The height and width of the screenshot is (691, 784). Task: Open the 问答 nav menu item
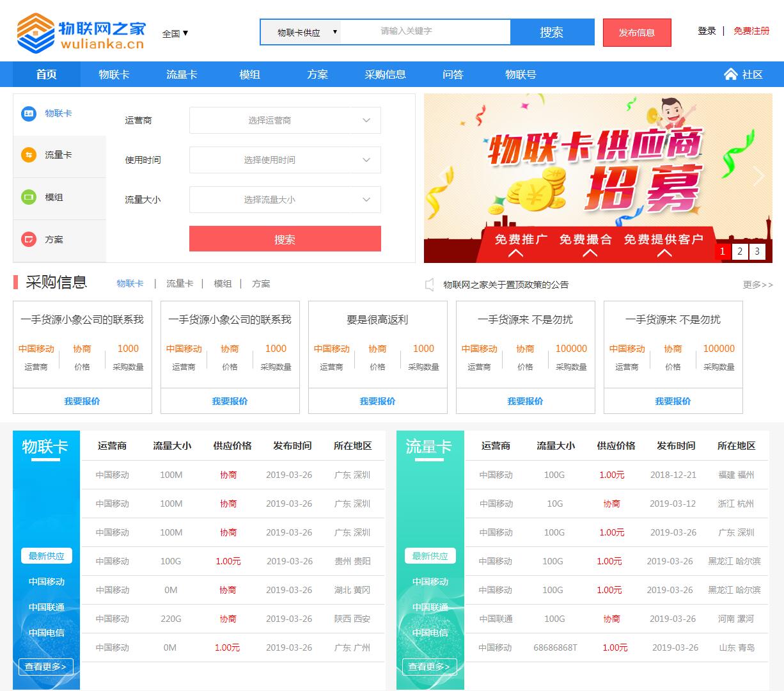[x=453, y=74]
